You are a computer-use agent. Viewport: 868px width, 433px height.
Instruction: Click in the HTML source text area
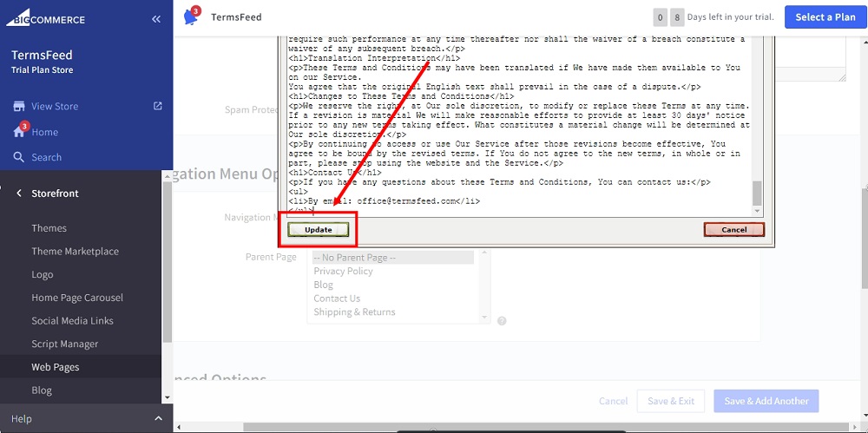coord(519,125)
